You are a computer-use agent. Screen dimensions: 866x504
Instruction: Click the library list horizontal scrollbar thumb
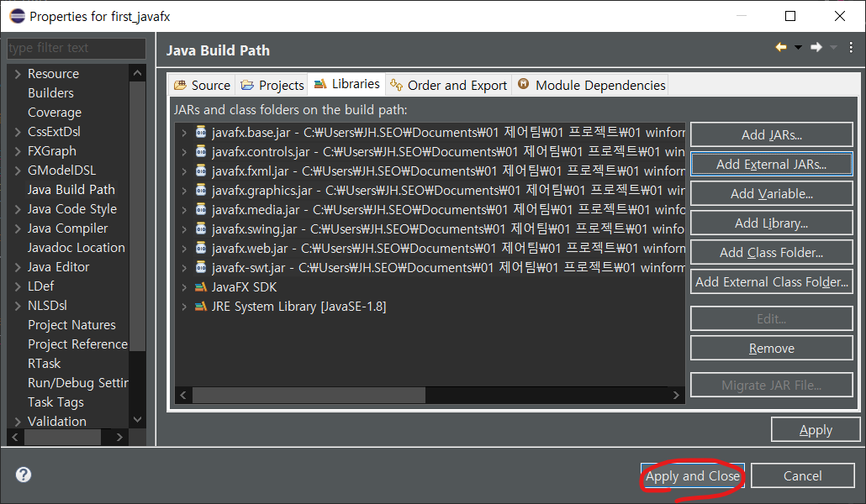coord(309,395)
